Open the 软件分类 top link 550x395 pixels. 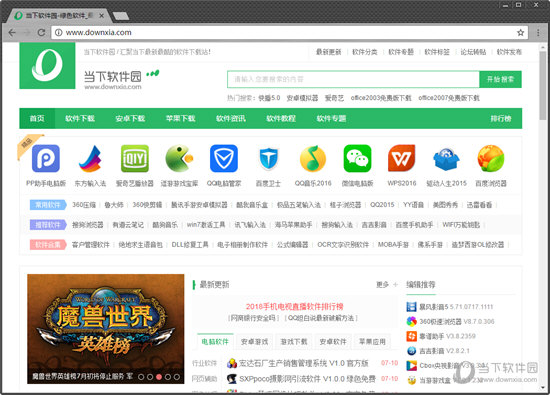coord(365,52)
